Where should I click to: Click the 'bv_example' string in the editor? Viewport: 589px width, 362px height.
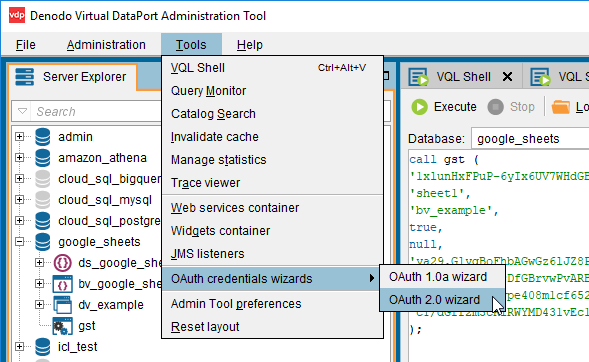(454, 210)
